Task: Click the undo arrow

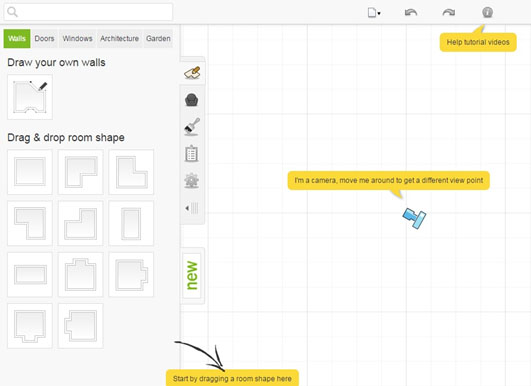Action: pyautogui.click(x=410, y=13)
